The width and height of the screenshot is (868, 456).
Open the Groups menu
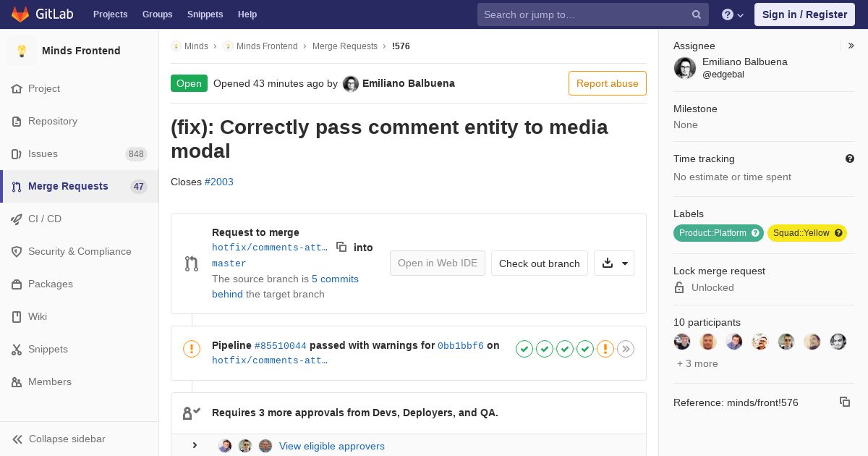(x=157, y=14)
